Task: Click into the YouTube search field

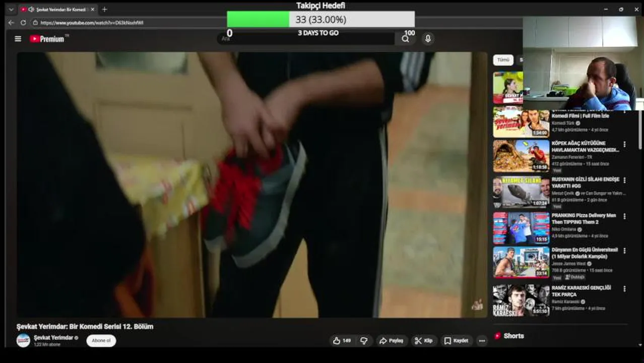Action: click(x=307, y=39)
